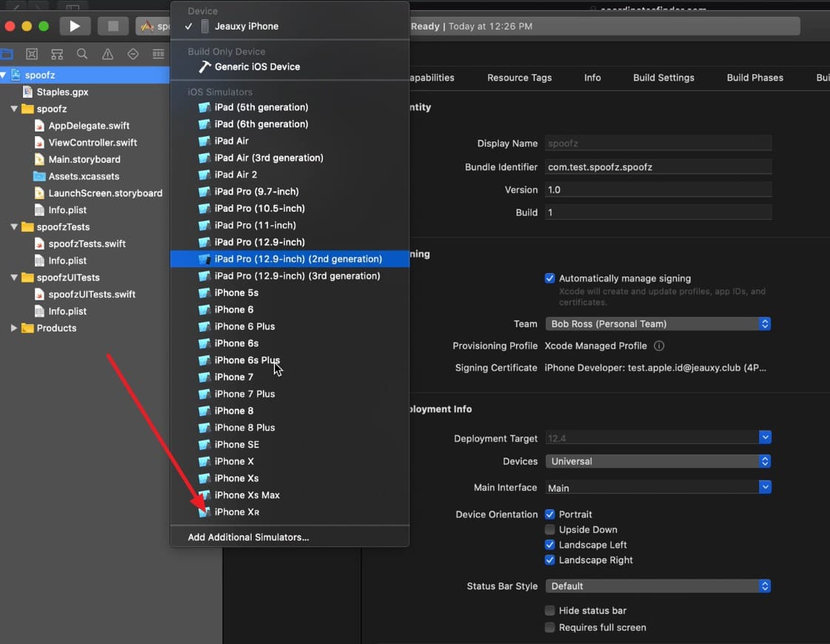The width and height of the screenshot is (830, 644).
Task: Open the Debug navigator lines icon
Action: pyautogui.click(x=158, y=54)
